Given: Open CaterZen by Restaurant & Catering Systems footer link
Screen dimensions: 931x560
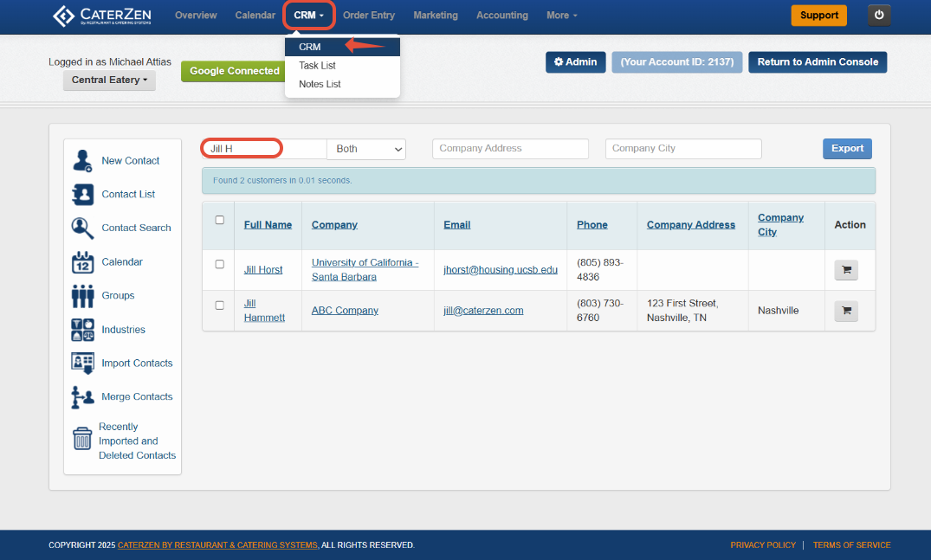Looking at the screenshot, I should point(217,545).
